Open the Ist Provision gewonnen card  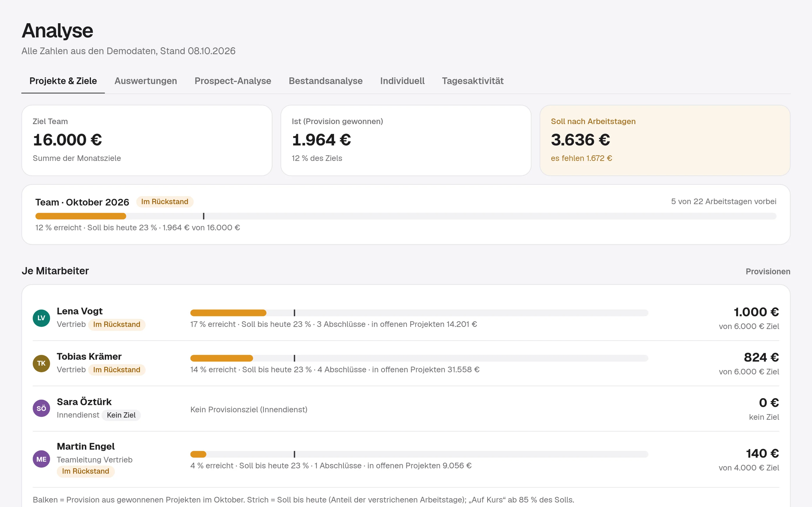pyautogui.click(x=406, y=140)
